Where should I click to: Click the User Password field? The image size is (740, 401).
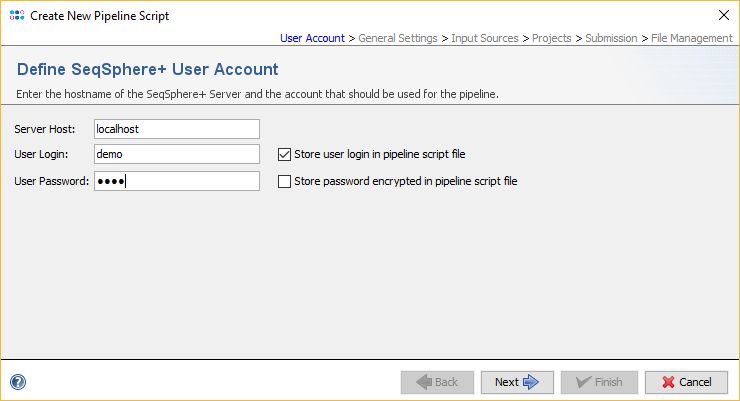(176, 181)
